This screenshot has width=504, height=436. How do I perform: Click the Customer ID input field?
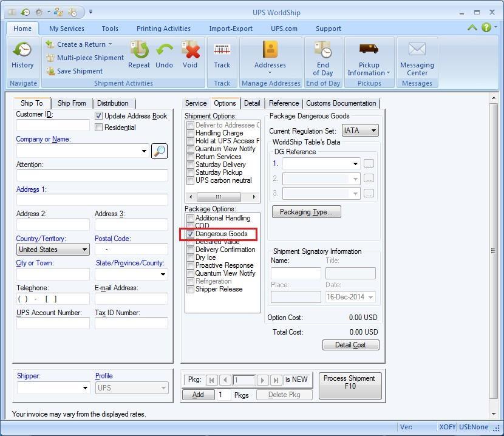pyautogui.click(x=53, y=125)
